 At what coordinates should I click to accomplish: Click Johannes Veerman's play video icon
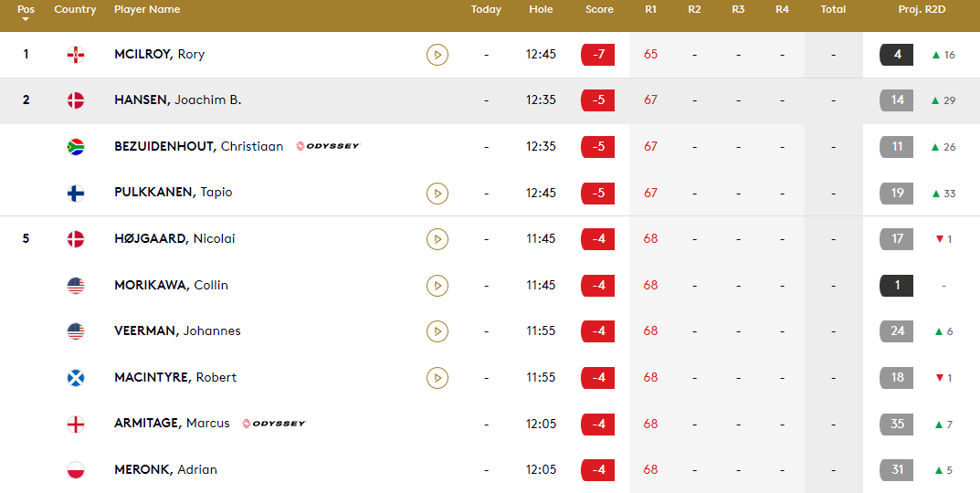click(437, 331)
